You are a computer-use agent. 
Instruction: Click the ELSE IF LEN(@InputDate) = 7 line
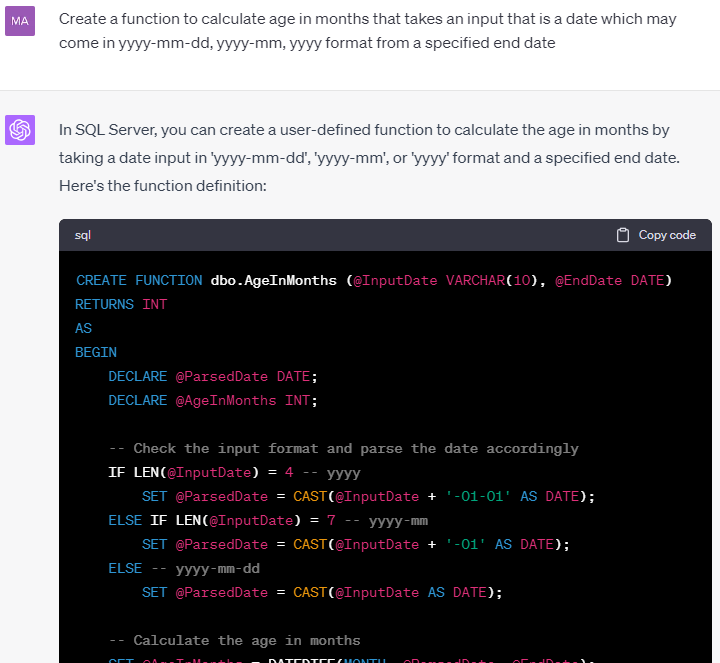coord(268,521)
